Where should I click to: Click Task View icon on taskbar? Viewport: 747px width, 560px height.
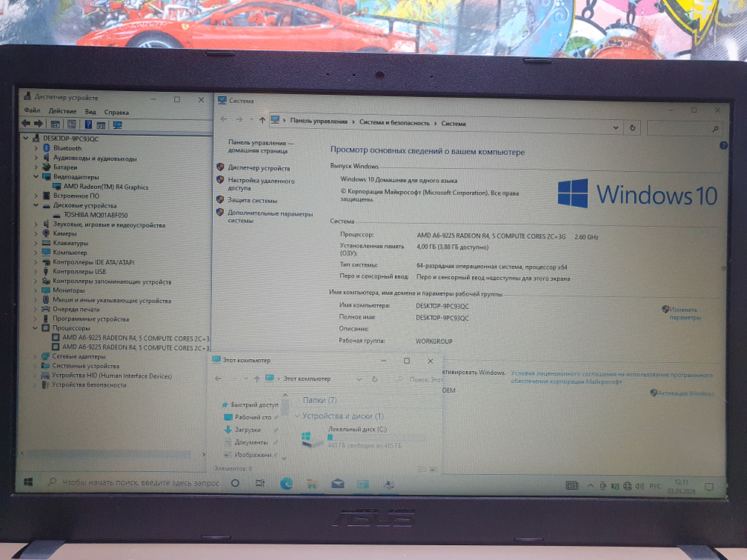click(x=260, y=483)
